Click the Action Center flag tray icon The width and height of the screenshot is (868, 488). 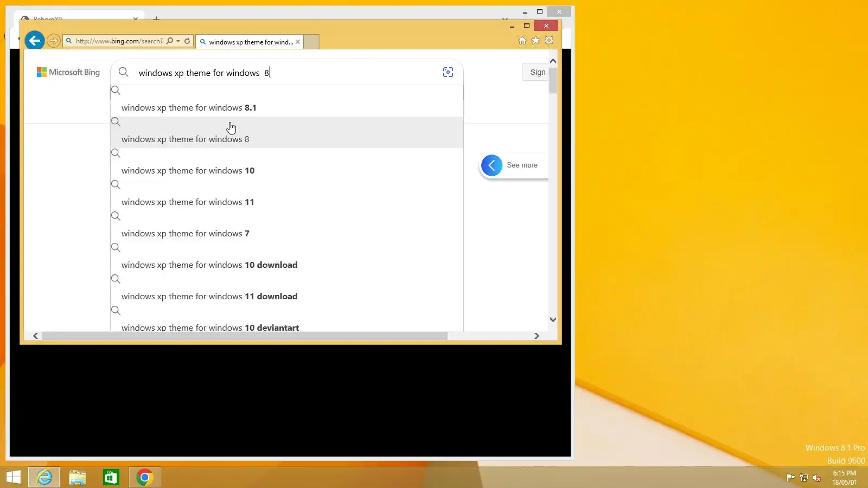(790, 478)
